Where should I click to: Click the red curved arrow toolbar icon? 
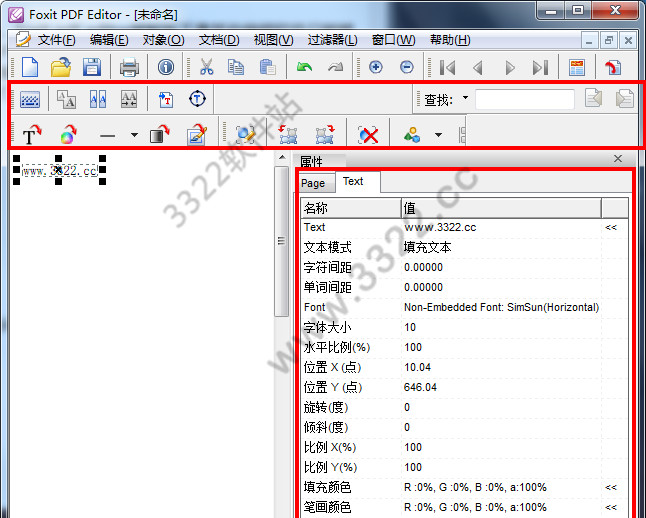pos(613,67)
